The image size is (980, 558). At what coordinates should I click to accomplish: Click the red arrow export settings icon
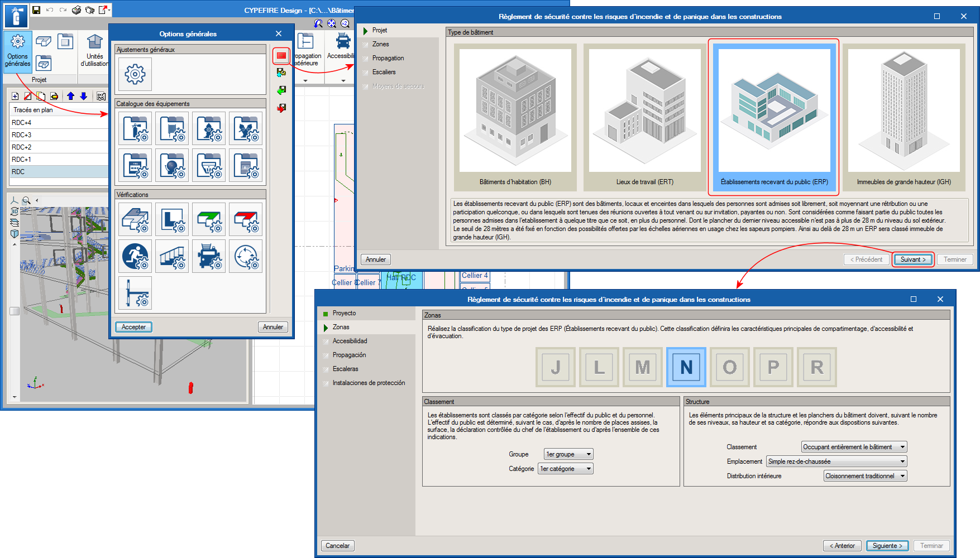click(281, 108)
